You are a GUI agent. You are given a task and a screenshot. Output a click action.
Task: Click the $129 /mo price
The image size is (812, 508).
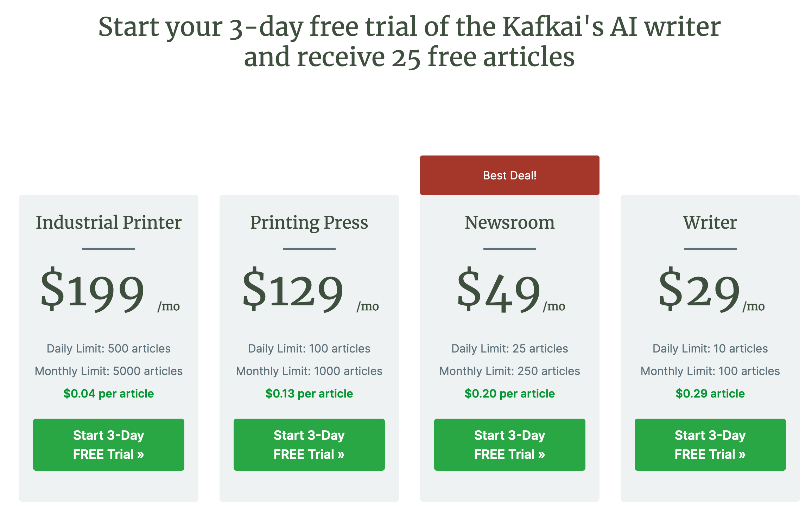point(310,290)
